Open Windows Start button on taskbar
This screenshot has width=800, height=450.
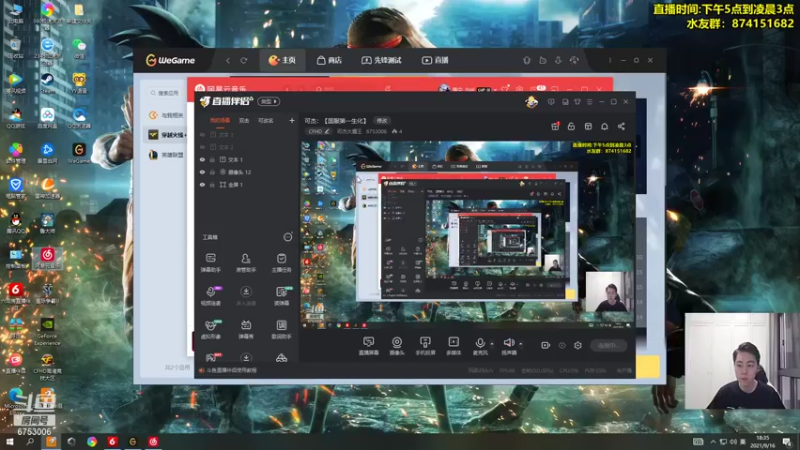point(9,441)
